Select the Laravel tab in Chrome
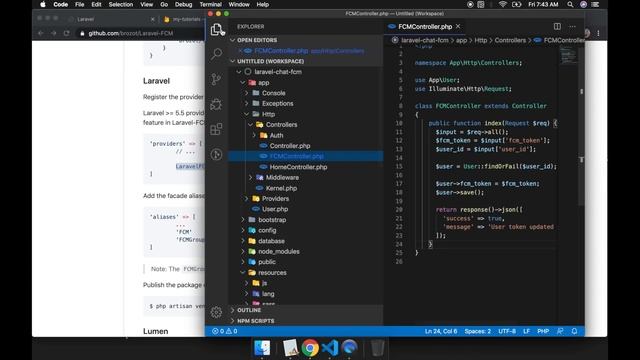Screen dimensions: 640x360 click(111, 19)
